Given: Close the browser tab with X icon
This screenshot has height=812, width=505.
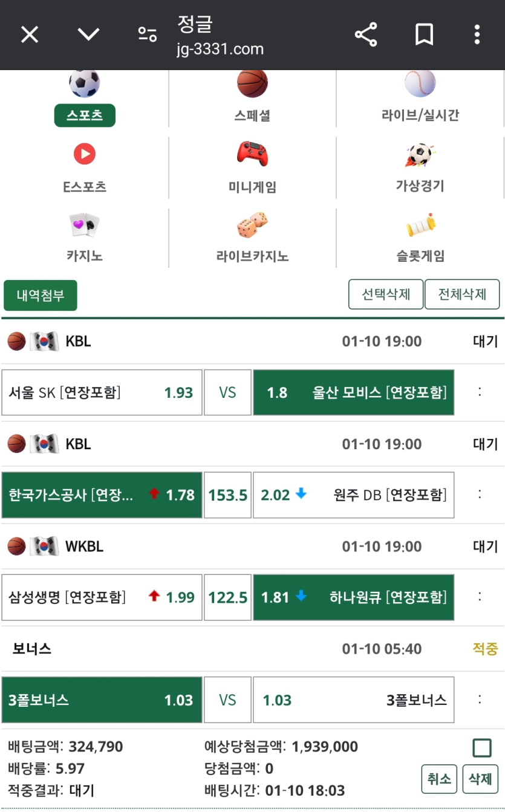Looking at the screenshot, I should (30, 35).
